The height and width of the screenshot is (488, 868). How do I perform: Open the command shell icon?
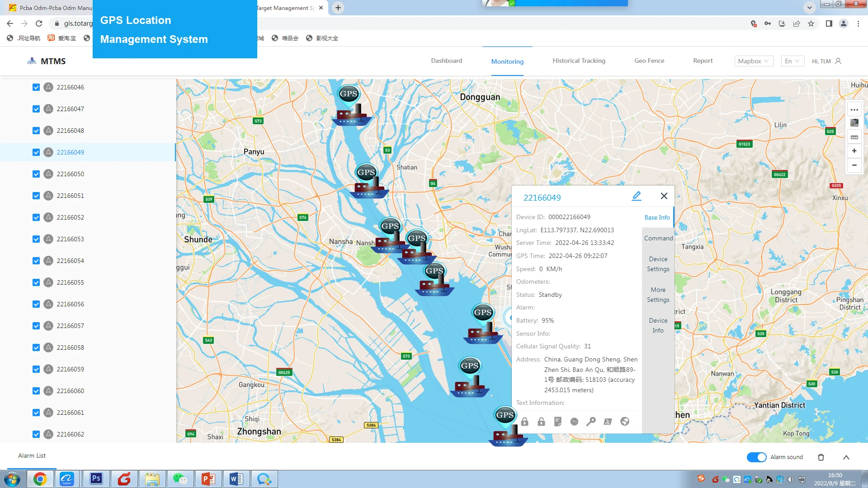point(608,422)
